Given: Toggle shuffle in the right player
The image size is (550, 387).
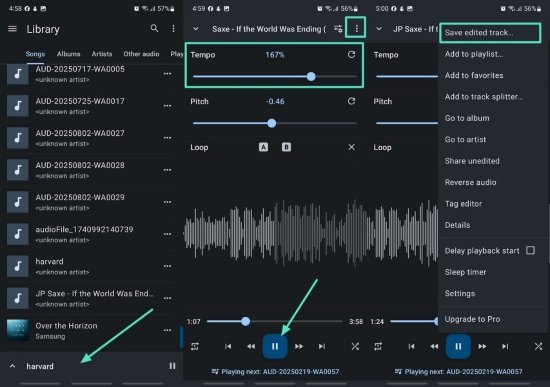Looking at the screenshot, I should (538, 347).
